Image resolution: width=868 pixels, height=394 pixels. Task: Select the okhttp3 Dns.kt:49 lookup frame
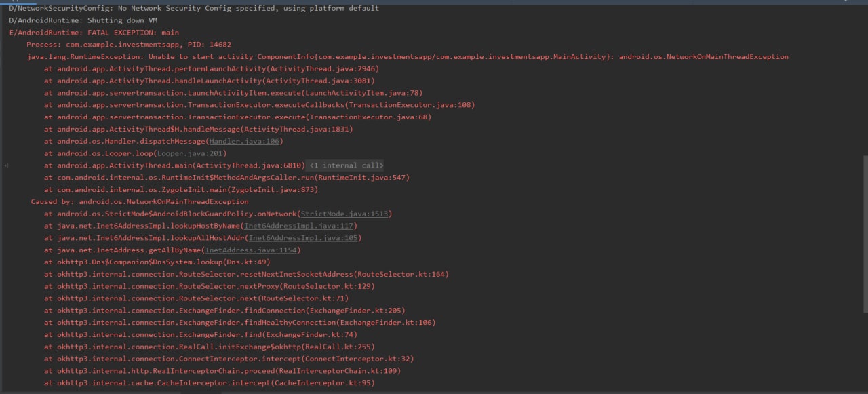point(157,262)
